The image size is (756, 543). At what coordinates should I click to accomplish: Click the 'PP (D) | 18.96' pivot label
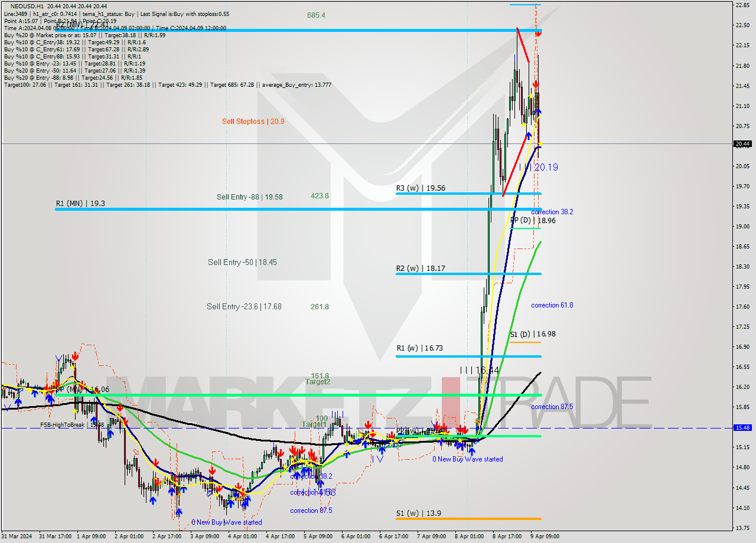533,221
